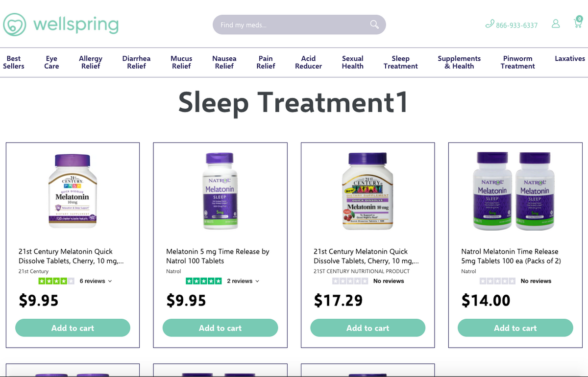This screenshot has height=377, width=588.
Task: Focus the Find my meds search field
Action: (289, 25)
